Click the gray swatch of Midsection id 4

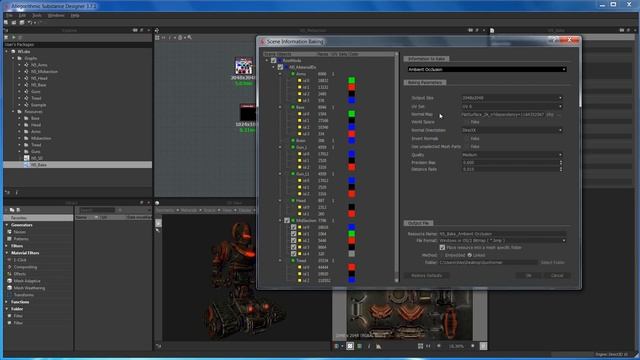(x=351, y=254)
